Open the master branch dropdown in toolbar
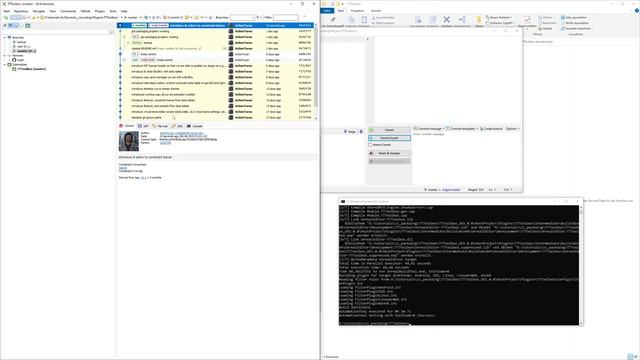The height and width of the screenshot is (360, 640). point(133,18)
